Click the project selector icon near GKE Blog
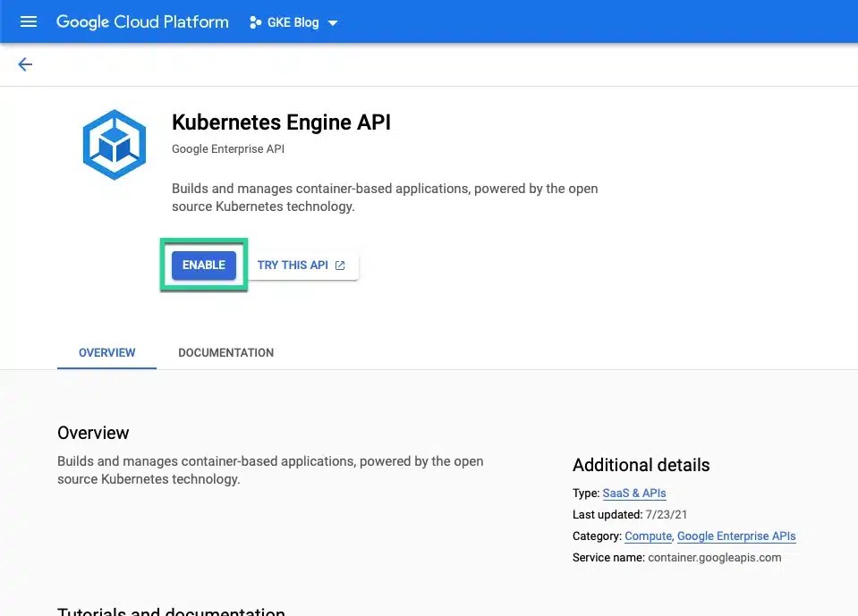The width and height of the screenshot is (858, 616). [255, 21]
